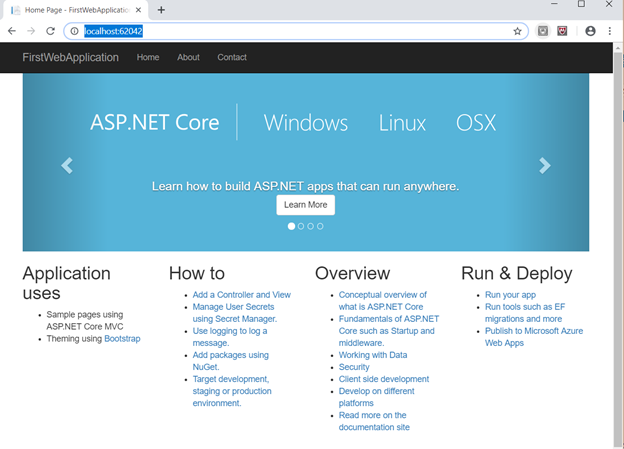
Task: Open Conceptual overview of ASP.NET Core link
Action: click(382, 301)
